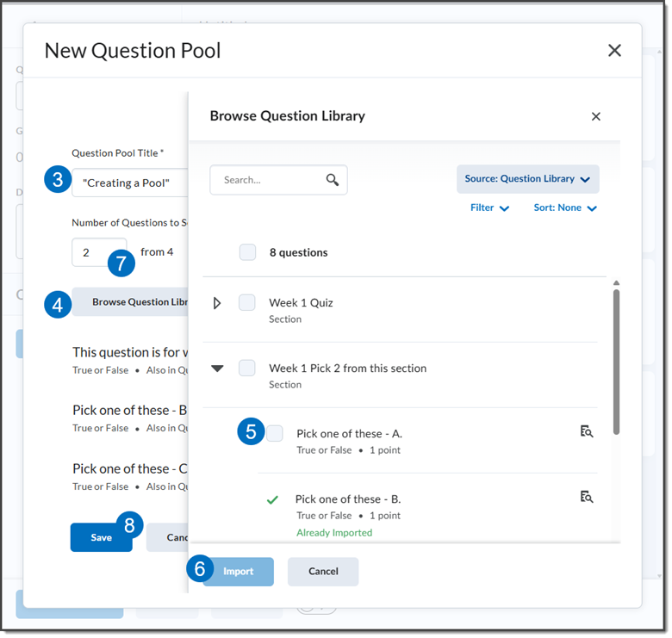Close the New Question Pool dialog
The image size is (672, 638).
pos(614,51)
